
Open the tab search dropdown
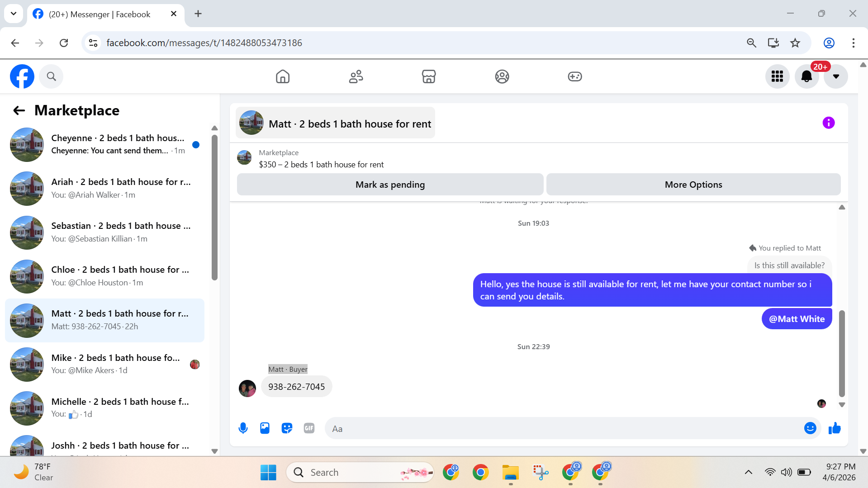coord(14,14)
